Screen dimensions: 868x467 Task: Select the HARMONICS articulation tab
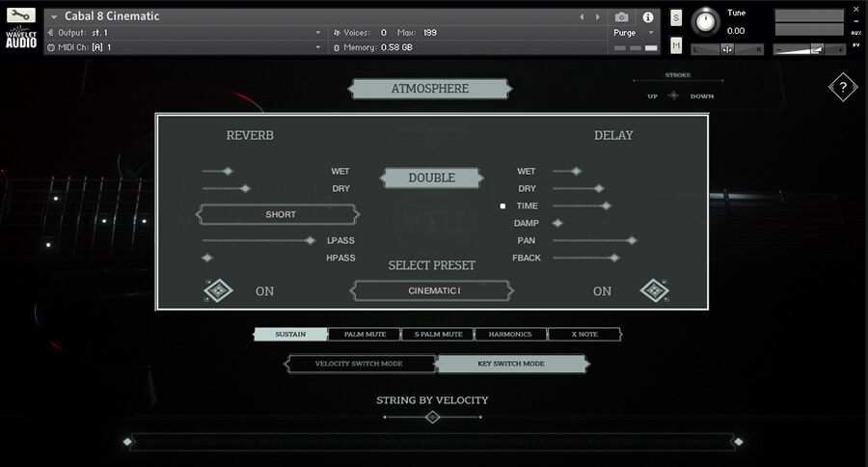coord(510,334)
